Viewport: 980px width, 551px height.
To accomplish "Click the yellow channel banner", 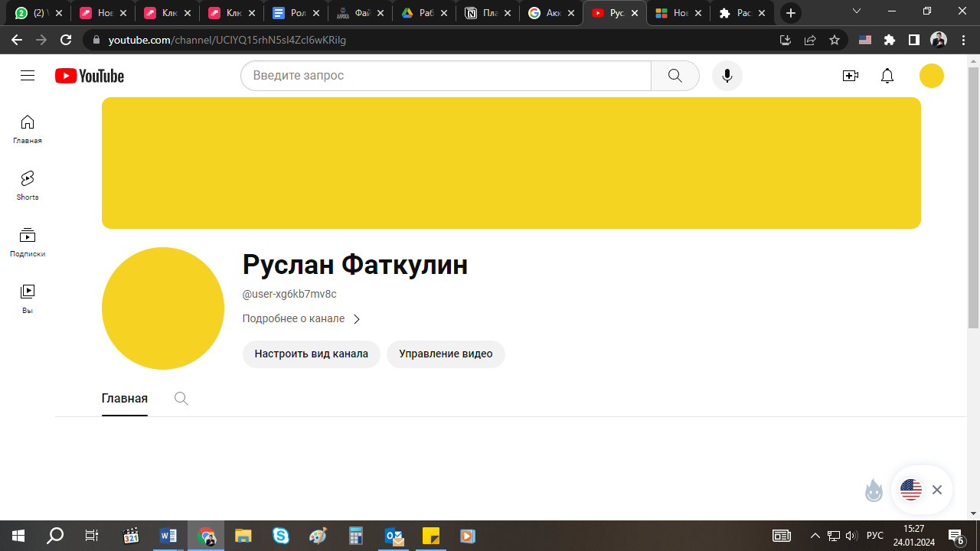I will pyautogui.click(x=511, y=163).
